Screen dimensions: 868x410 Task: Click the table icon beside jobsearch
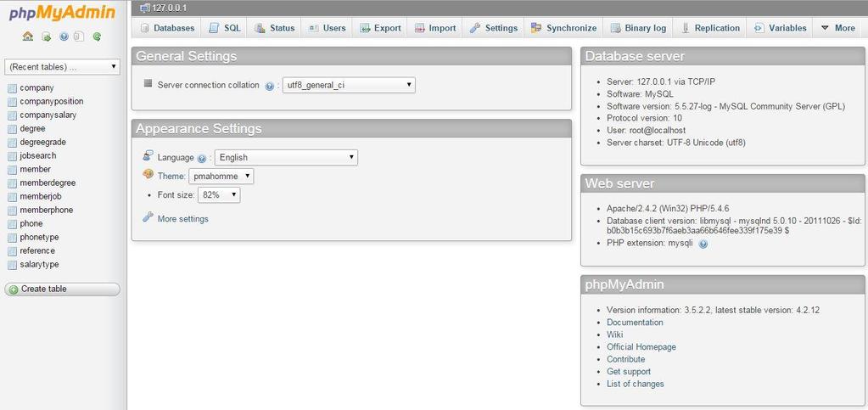pyautogui.click(x=12, y=155)
